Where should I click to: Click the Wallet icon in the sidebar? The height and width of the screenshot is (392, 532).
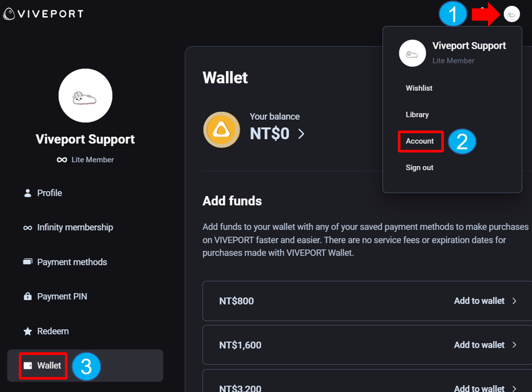click(27, 366)
